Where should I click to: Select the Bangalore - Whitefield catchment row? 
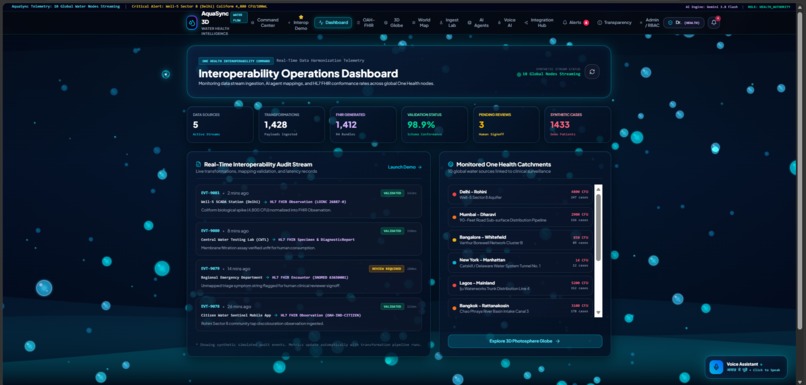[521, 240]
